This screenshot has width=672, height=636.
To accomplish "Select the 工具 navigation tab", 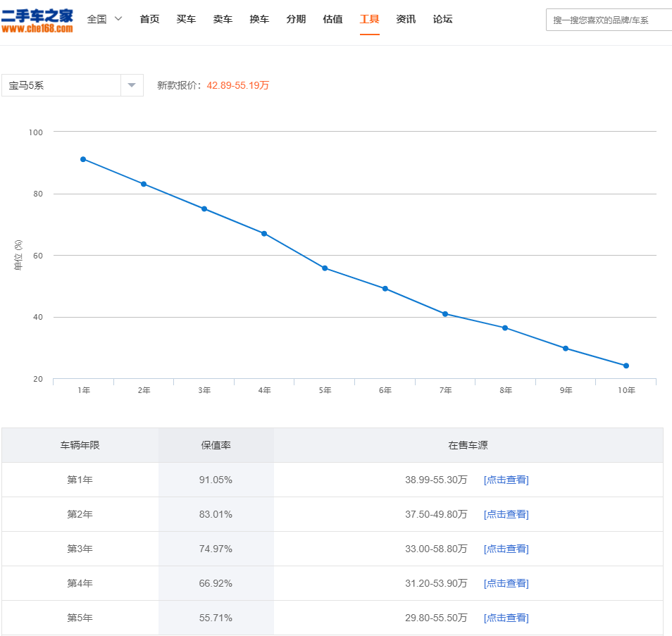I will click(369, 19).
